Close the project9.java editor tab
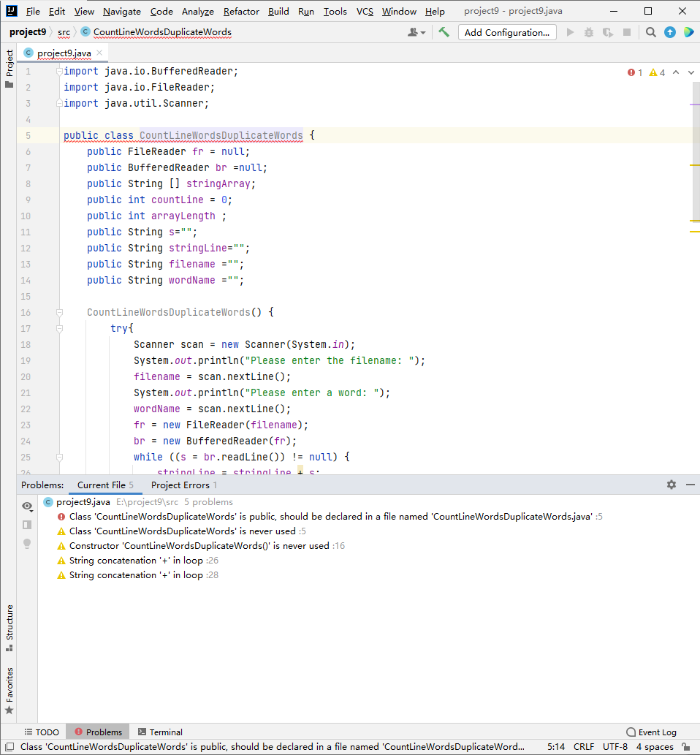The height and width of the screenshot is (755, 700). [x=99, y=53]
